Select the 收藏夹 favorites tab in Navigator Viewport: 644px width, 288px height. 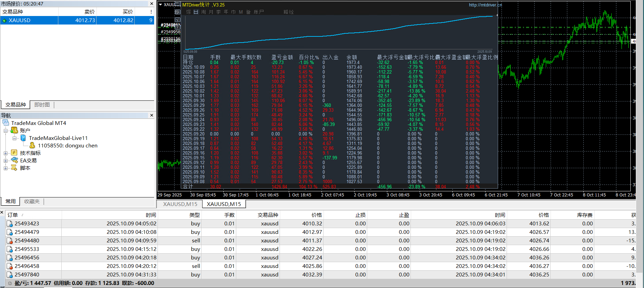click(x=32, y=202)
